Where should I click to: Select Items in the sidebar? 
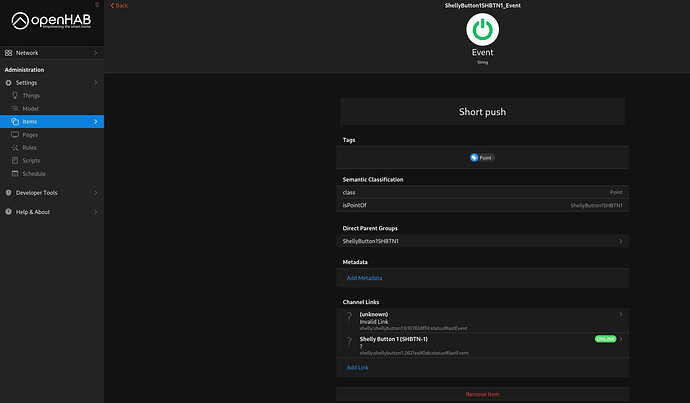tap(52, 121)
